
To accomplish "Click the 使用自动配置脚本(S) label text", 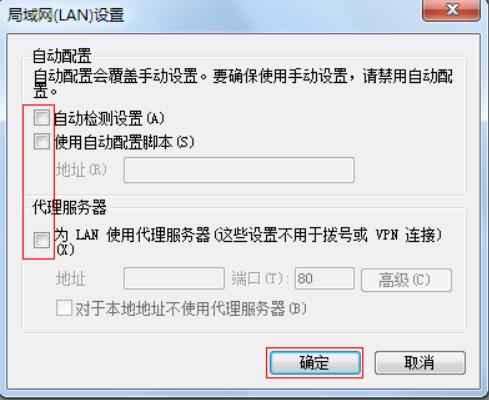I will 124,142.
